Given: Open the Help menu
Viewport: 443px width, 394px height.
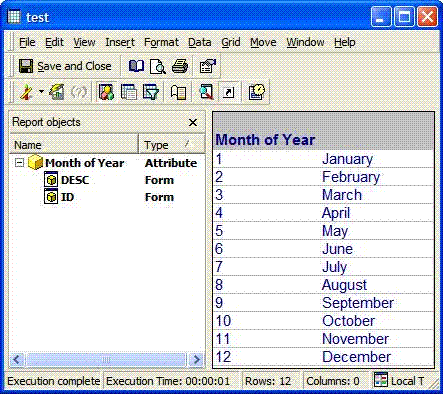Looking at the screenshot, I should (345, 42).
